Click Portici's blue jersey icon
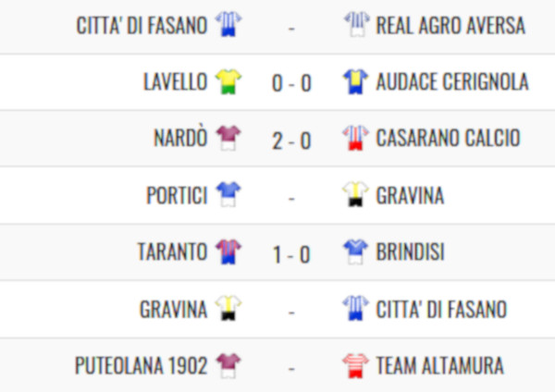The width and height of the screenshot is (555, 392). pyautogui.click(x=228, y=194)
